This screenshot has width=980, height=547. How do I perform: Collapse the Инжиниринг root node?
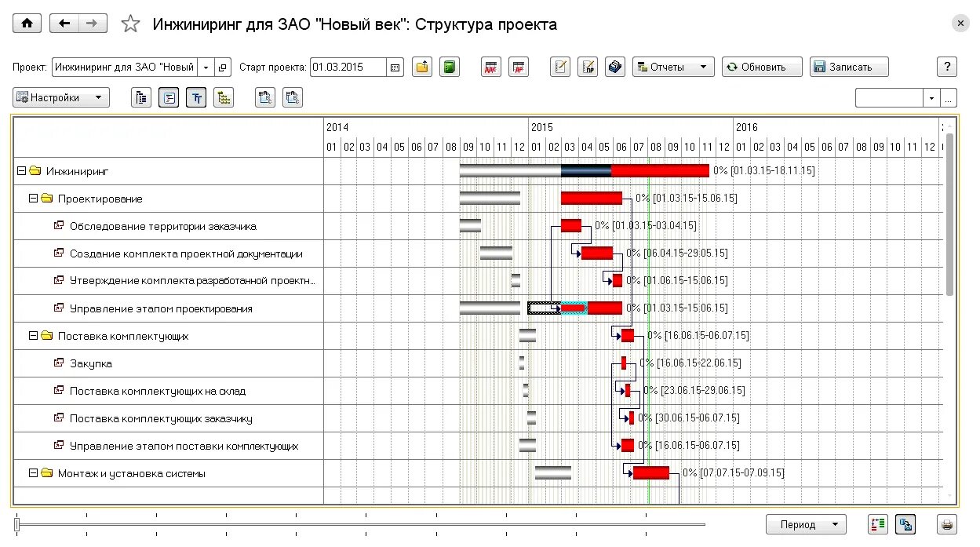[22, 171]
